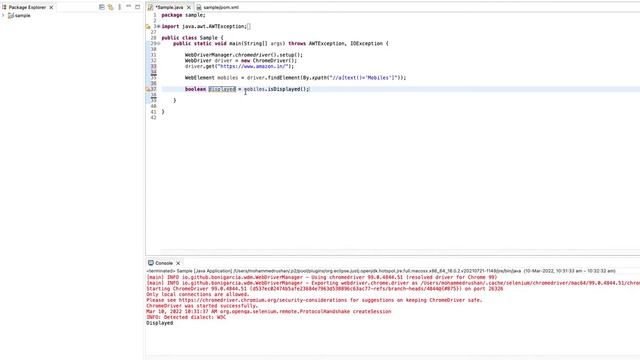This screenshot has width=640, height=360.
Task: Minimize the Package Explorer panel
Action: point(129,7)
